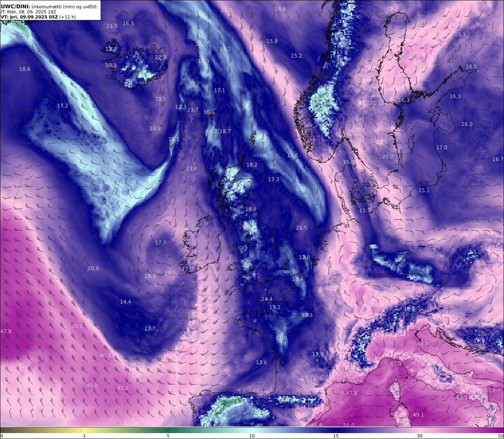Screen dimensions: 504x439
Task: Click the 40.6 map value
Action: pos(106,356)
